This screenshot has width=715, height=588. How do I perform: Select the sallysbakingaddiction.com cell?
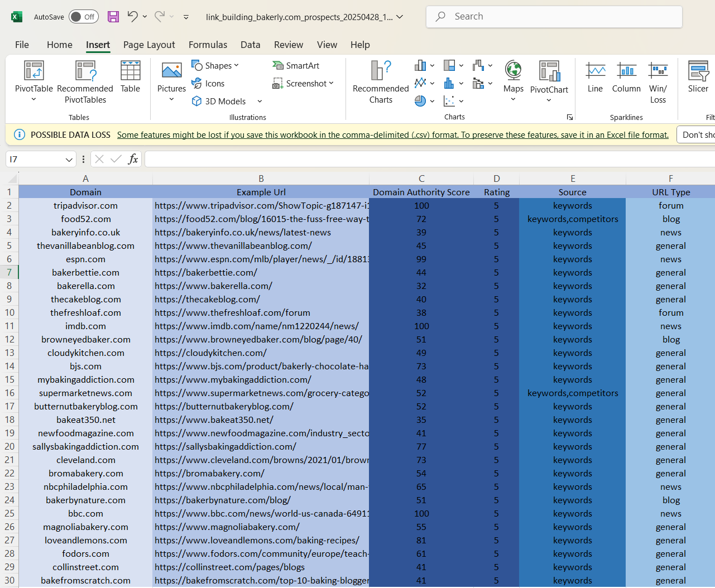click(x=85, y=446)
